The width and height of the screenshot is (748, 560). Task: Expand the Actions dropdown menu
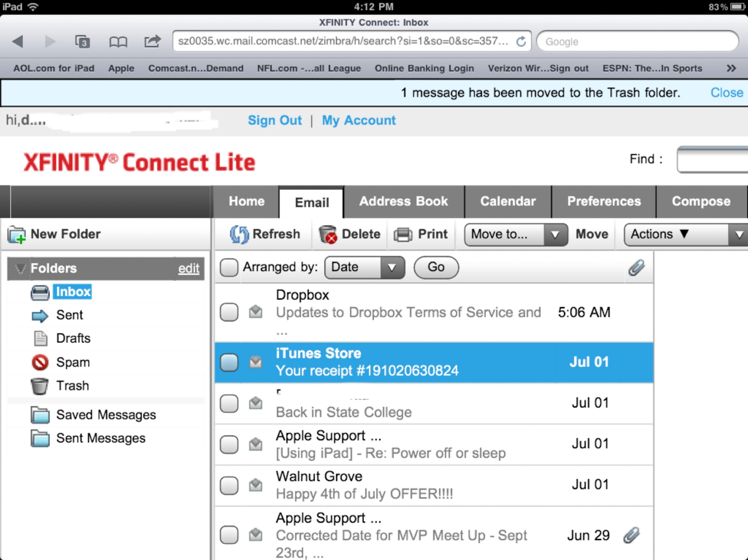[x=686, y=234]
